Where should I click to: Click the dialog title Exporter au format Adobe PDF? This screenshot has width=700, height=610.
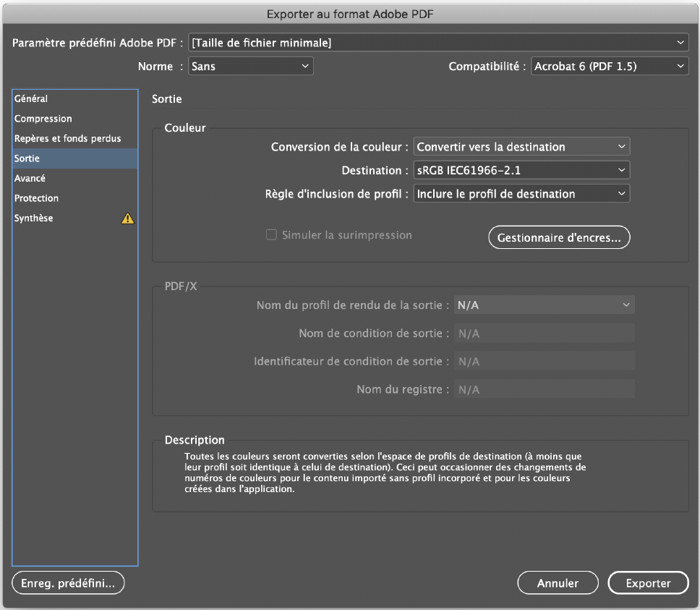[x=350, y=14]
